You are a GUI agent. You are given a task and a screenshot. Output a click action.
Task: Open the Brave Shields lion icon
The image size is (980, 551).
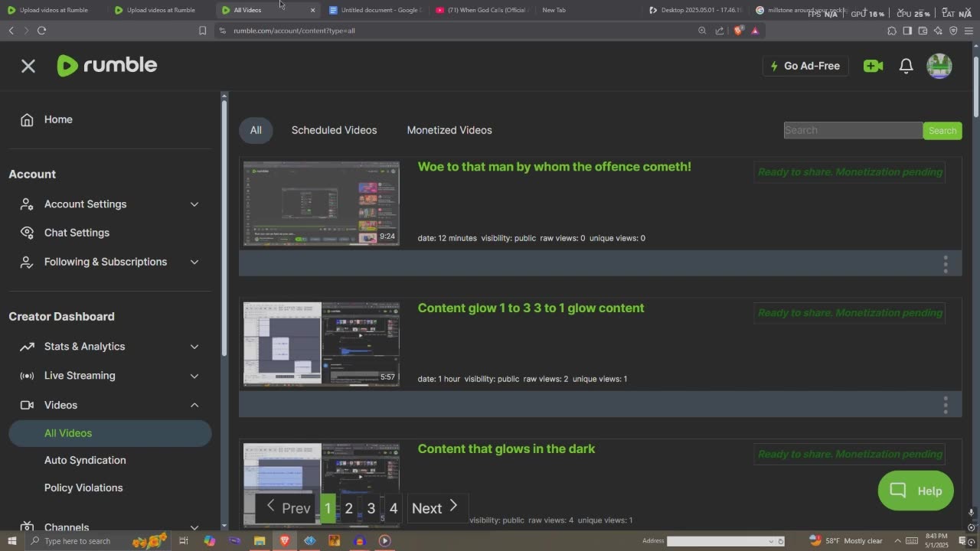(x=738, y=31)
